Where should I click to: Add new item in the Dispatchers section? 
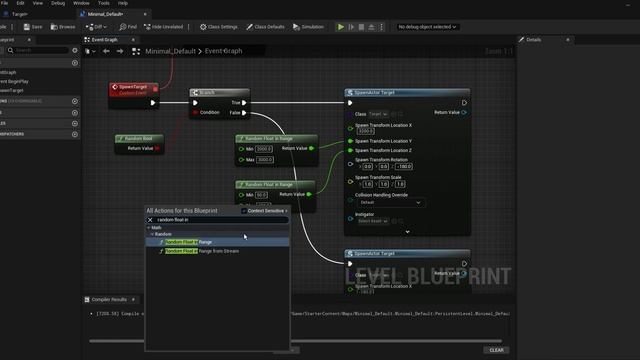click(x=75, y=134)
